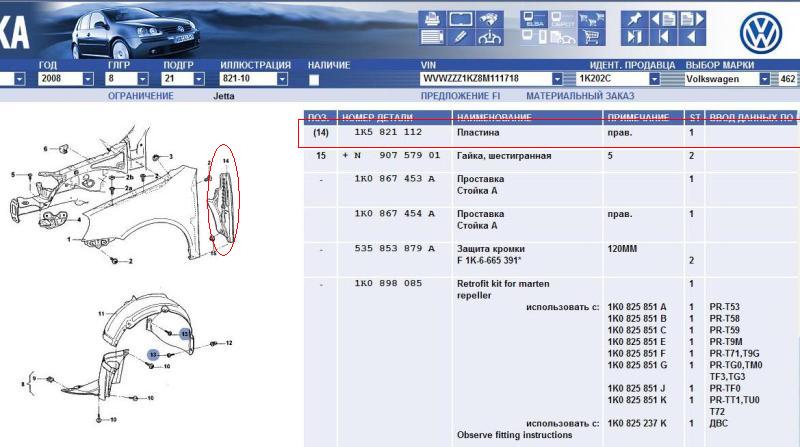Click the ПРИМЕЧАНИЕ column header
This screenshot has height=447, width=800.
click(643, 118)
